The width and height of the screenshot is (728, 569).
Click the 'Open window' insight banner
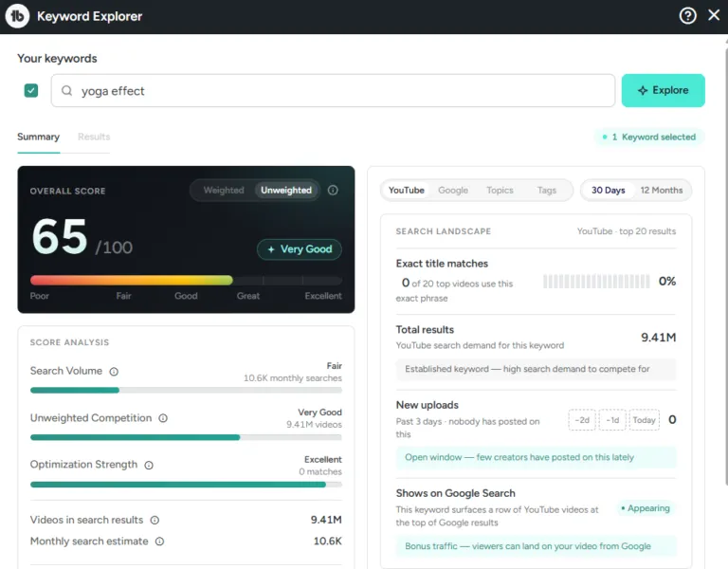pos(536,457)
